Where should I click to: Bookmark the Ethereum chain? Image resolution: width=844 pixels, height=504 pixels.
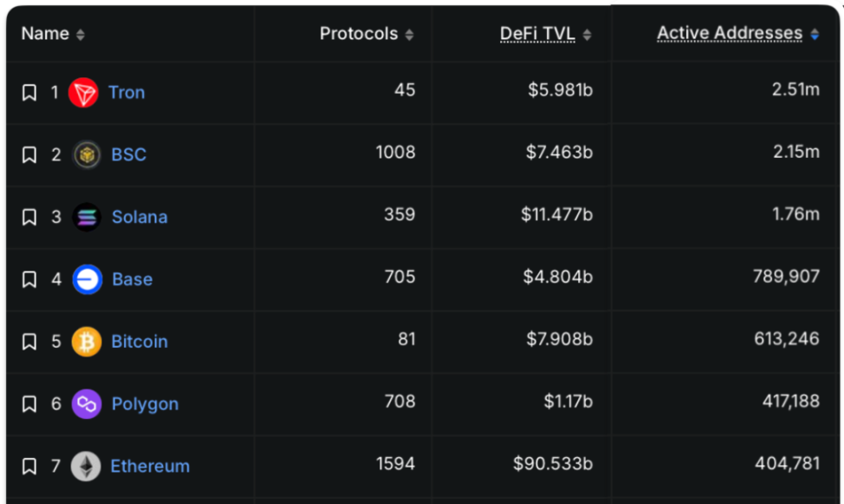(x=29, y=467)
